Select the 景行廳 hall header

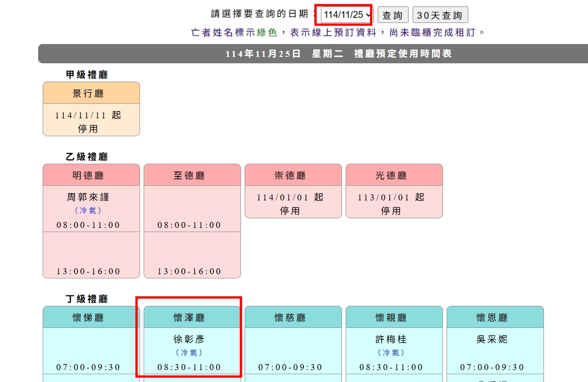coord(91,93)
